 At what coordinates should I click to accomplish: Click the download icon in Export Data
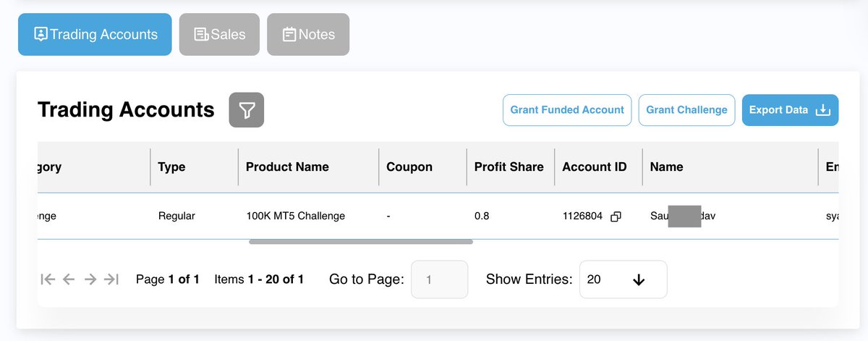(x=822, y=110)
